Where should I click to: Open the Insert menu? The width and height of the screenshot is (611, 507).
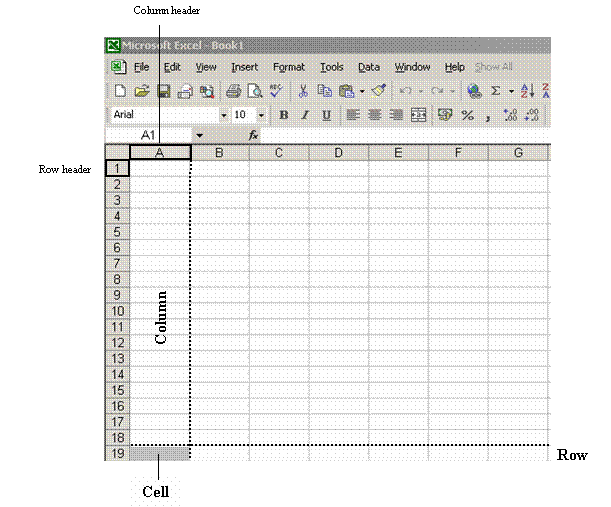[244, 67]
